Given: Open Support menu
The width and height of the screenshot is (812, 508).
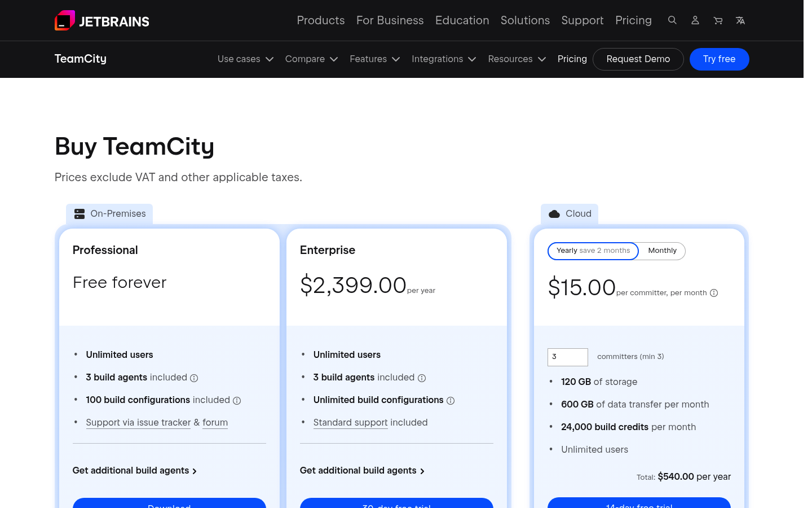Looking at the screenshot, I should click(582, 20).
